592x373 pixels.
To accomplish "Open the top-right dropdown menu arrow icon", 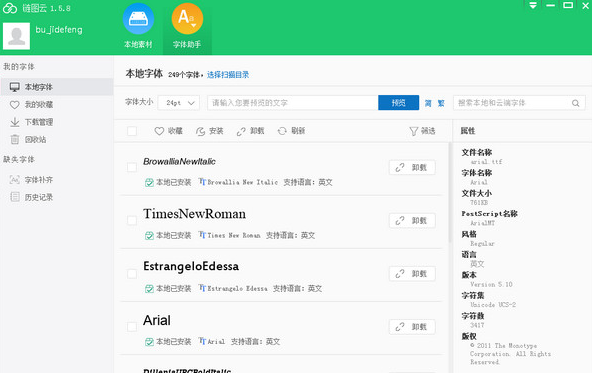I will coord(533,5).
